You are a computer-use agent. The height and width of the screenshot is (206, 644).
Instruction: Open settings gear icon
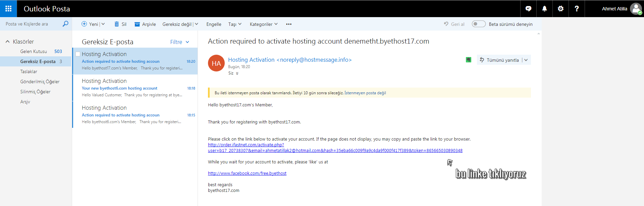[560, 9]
